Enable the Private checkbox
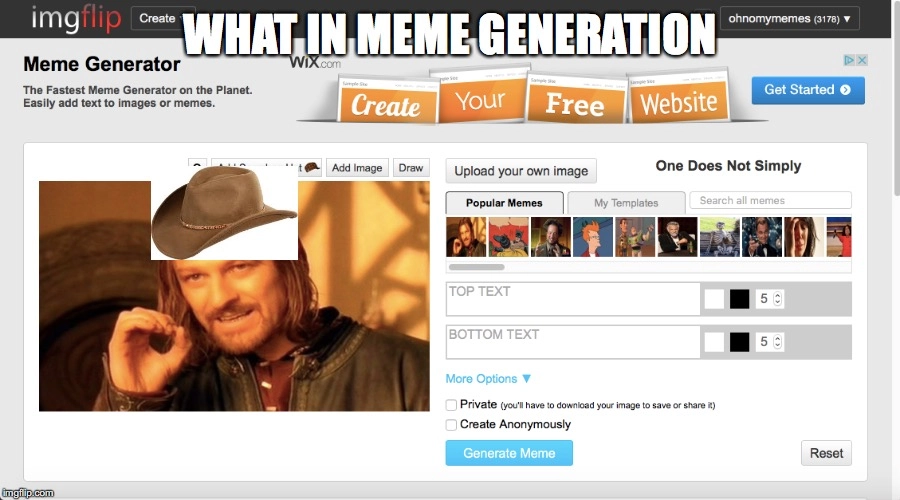This screenshot has height=500, width=900. pyautogui.click(x=451, y=405)
